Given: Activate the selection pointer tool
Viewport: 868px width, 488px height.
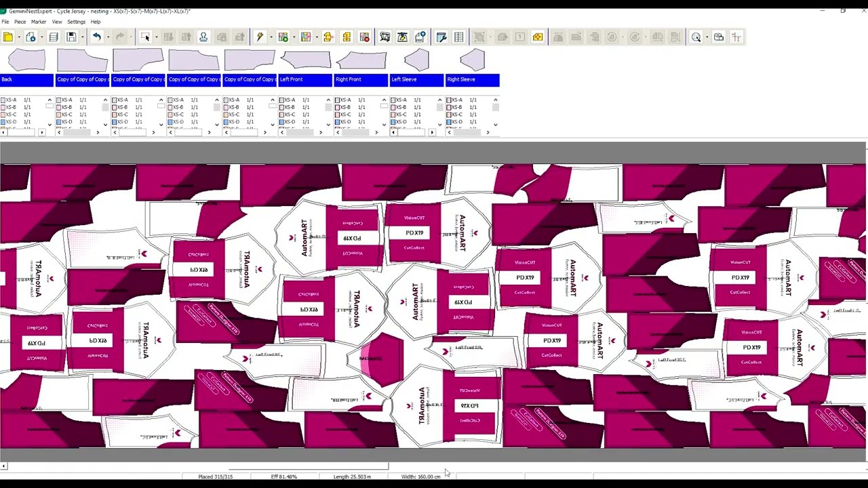Looking at the screenshot, I should pyautogui.click(x=145, y=37).
